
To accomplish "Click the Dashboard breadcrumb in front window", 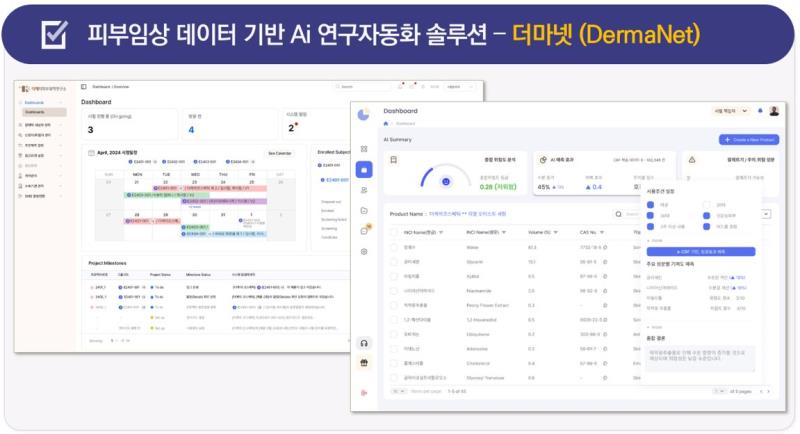I will [x=406, y=123].
